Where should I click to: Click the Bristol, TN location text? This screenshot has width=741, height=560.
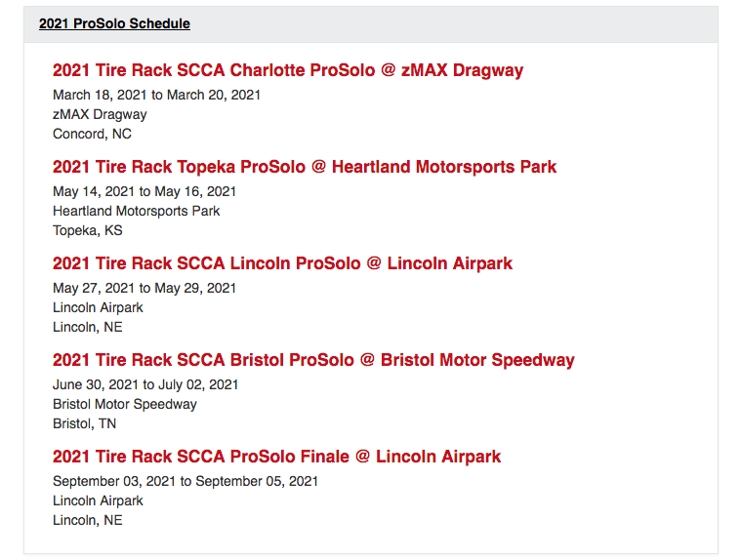84,423
